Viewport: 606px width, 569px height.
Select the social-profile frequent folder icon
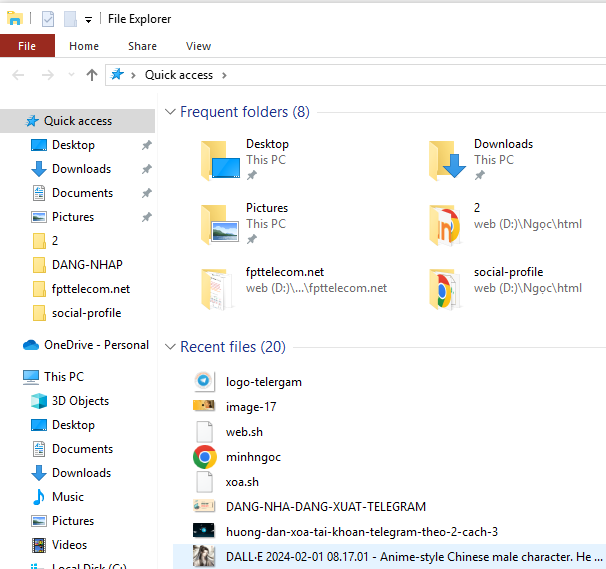click(444, 289)
